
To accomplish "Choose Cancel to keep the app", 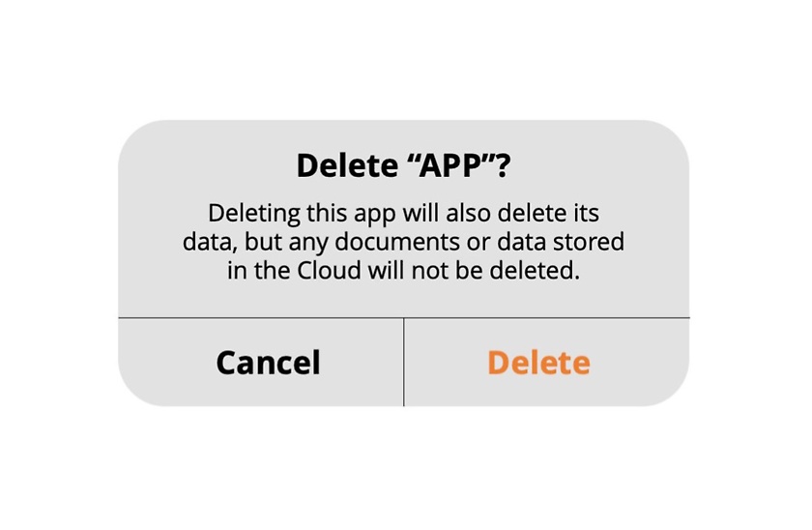I will pyautogui.click(x=261, y=362).
